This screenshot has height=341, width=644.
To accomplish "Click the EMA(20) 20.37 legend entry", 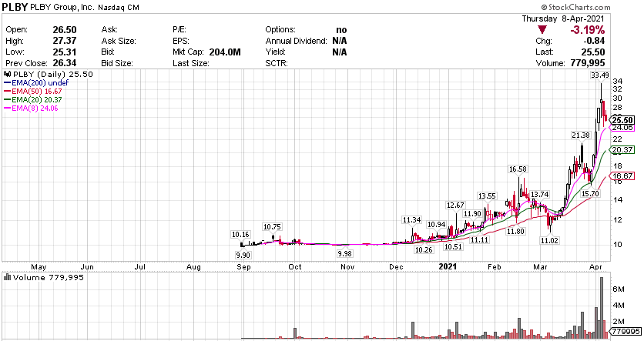I will (33, 100).
